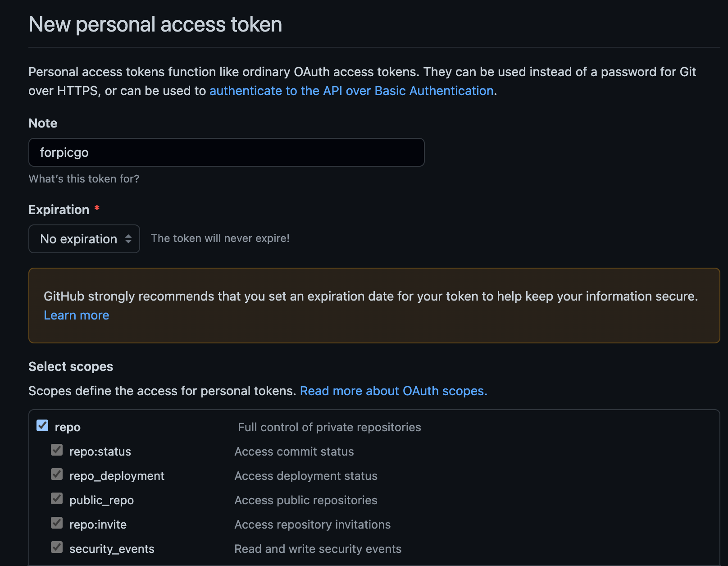Open the No expiration dropdown
This screenshot has height=566, width=728.
(x=79, y=239)
